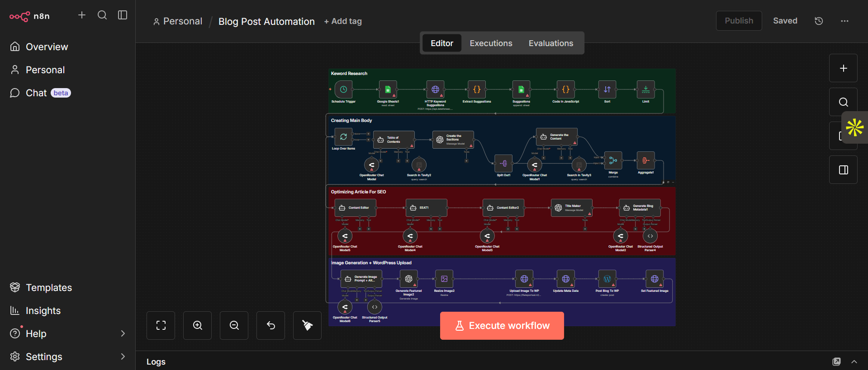Click the Add tag link
Viewport: 868px width, 370px height.
pos(343,21)
